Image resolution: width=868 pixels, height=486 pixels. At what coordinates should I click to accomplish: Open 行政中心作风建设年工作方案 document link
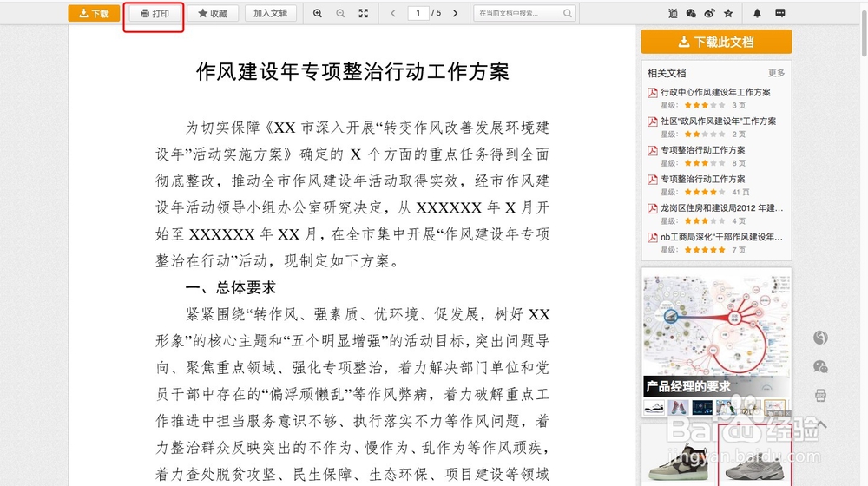[x=715, y=92]
